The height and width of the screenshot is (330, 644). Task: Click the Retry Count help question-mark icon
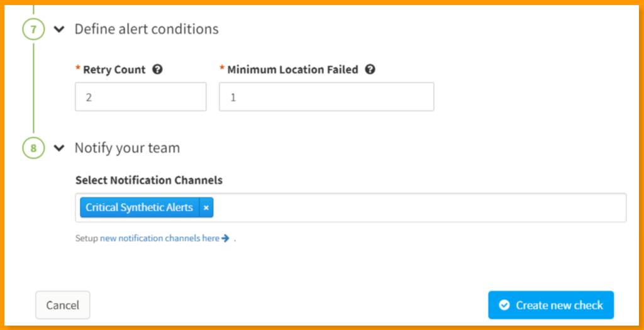pos(157,69)
